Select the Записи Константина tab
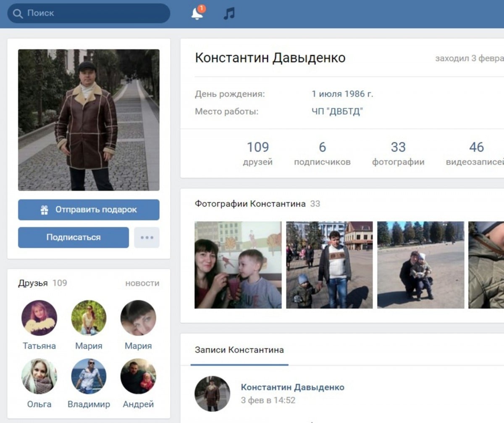The height and width of the screenshot is (423, 504). pyautogui.click(x=239, y=350)
